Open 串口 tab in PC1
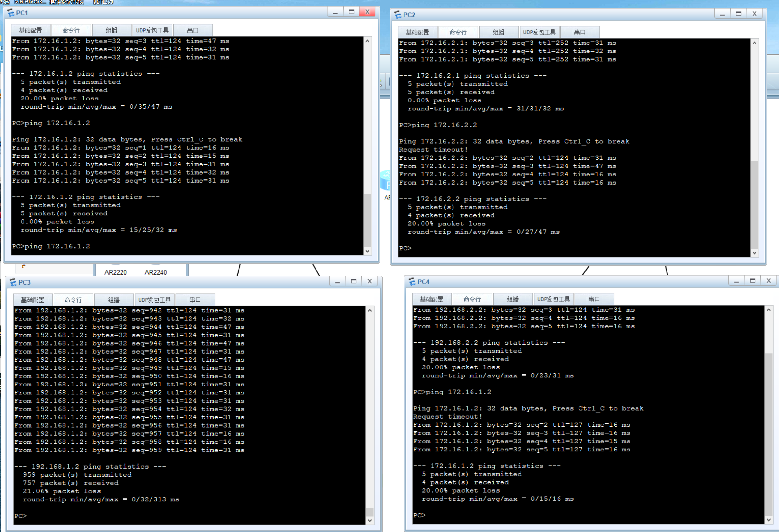Image resolution: width=779 pixels, height=532 pixels. [193, 31]
